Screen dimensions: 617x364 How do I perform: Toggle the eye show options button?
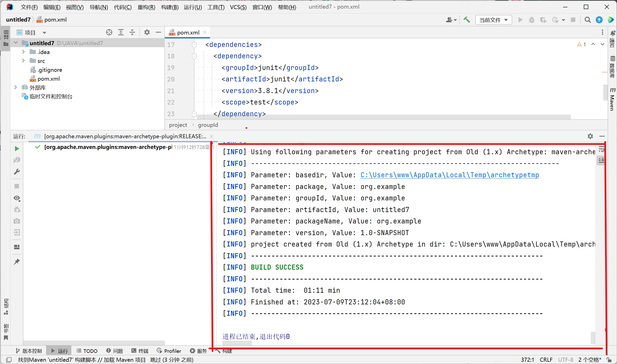tap(17, 198)
